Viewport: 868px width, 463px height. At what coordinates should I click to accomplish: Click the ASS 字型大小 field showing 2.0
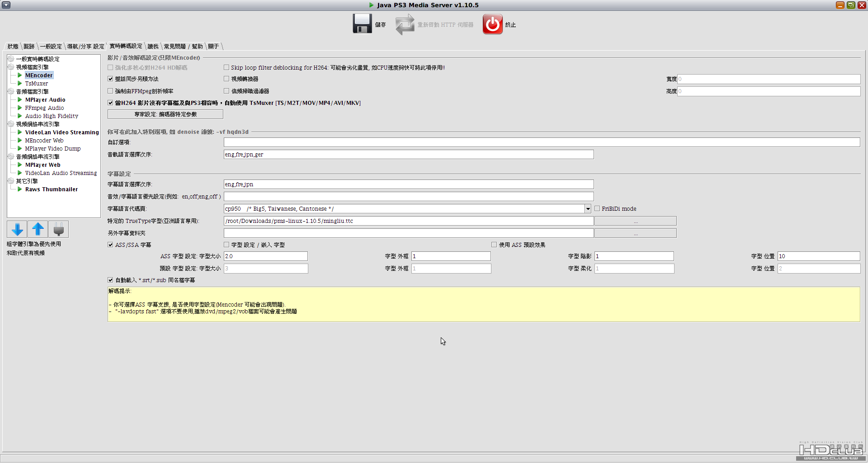266,256
